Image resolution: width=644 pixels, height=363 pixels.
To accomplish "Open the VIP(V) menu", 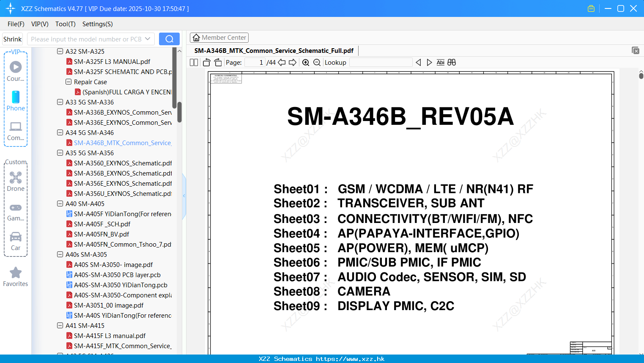I will tap(40, 24).
